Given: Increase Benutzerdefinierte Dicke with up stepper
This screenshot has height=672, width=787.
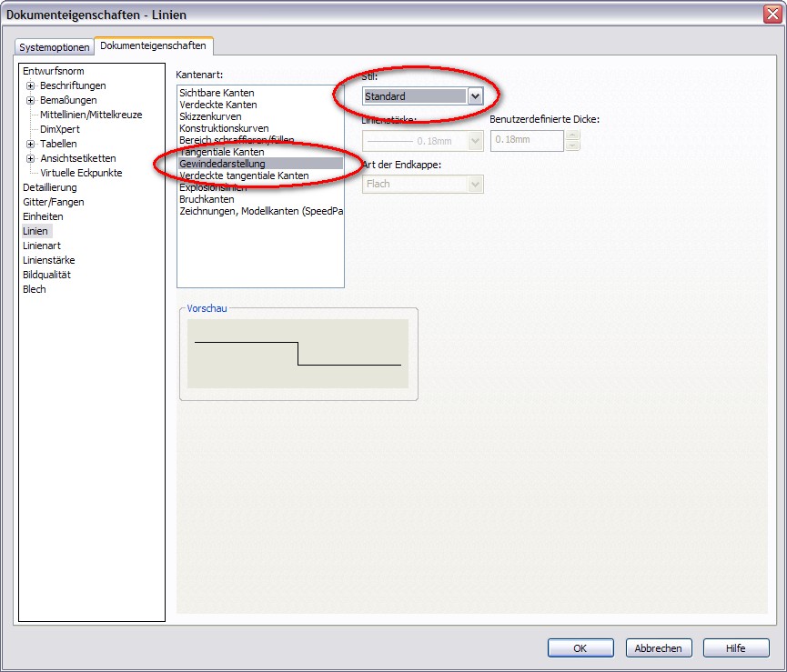Looking at the screenshot, I should pos(572,135).
